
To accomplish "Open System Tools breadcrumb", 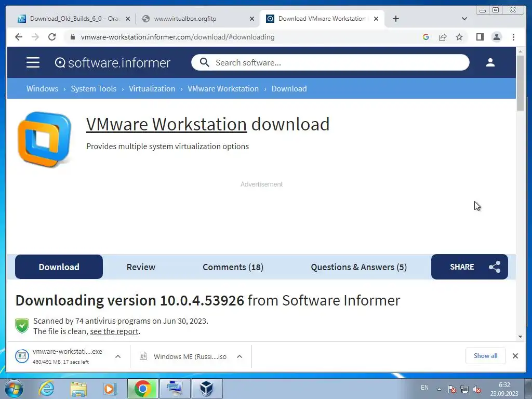I will point(94,88).
